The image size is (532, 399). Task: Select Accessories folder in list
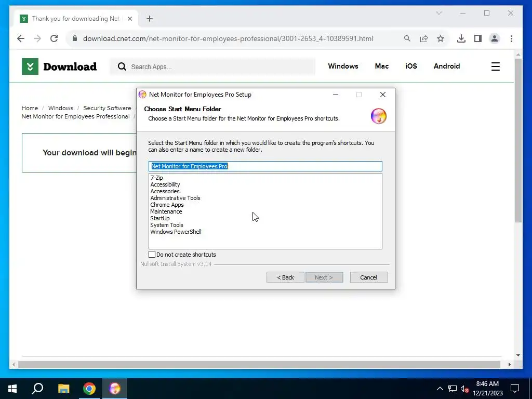pyautogui.click(x=165, y=191)
